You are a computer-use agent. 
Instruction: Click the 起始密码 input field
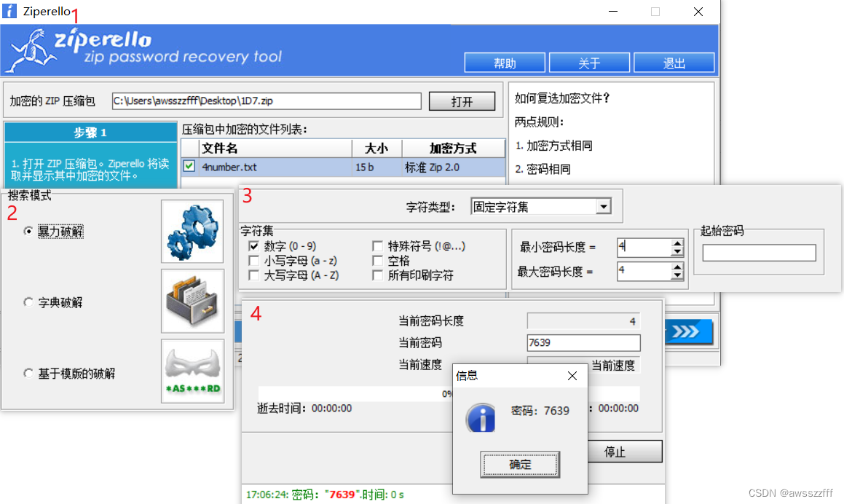click(759, 253)
